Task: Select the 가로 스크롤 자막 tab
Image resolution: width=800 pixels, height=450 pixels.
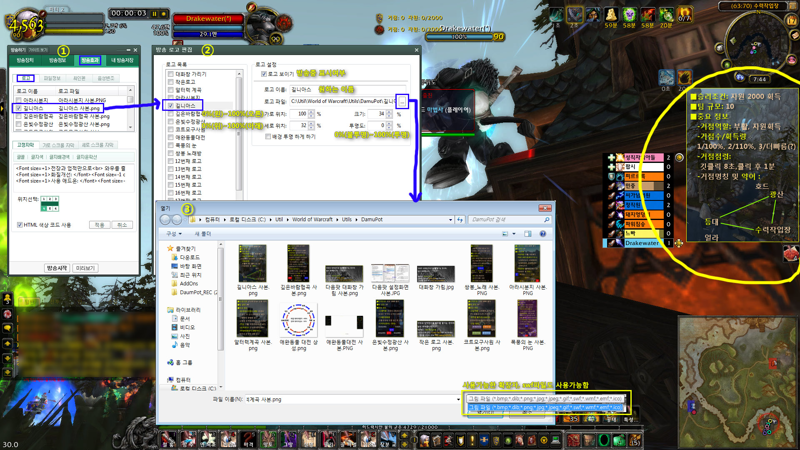Action: (x=58, y=145)
